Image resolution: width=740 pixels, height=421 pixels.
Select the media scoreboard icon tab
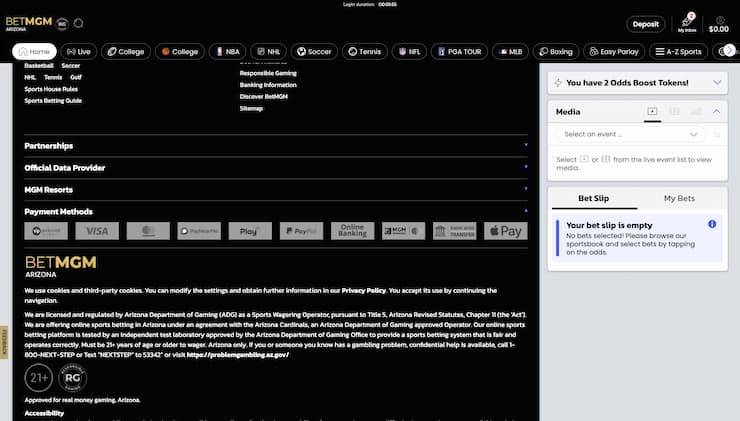674,111
